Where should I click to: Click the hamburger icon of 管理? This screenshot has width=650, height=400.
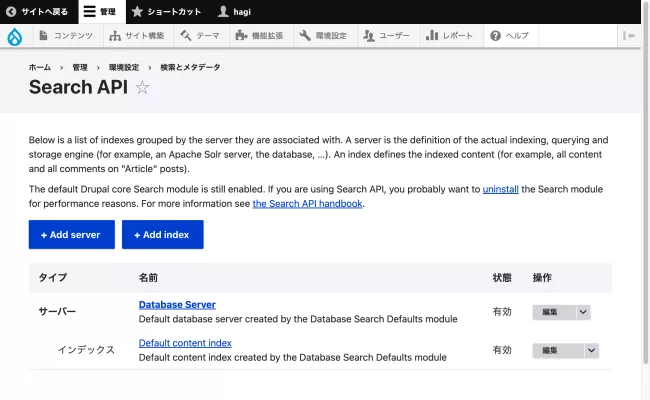click(90, 12)
